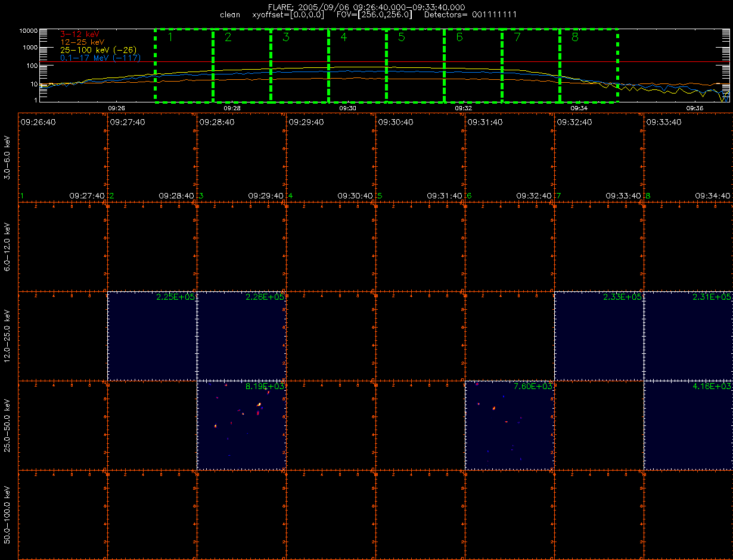Click the 'clean' algorithm label in header

pos(230,14)
